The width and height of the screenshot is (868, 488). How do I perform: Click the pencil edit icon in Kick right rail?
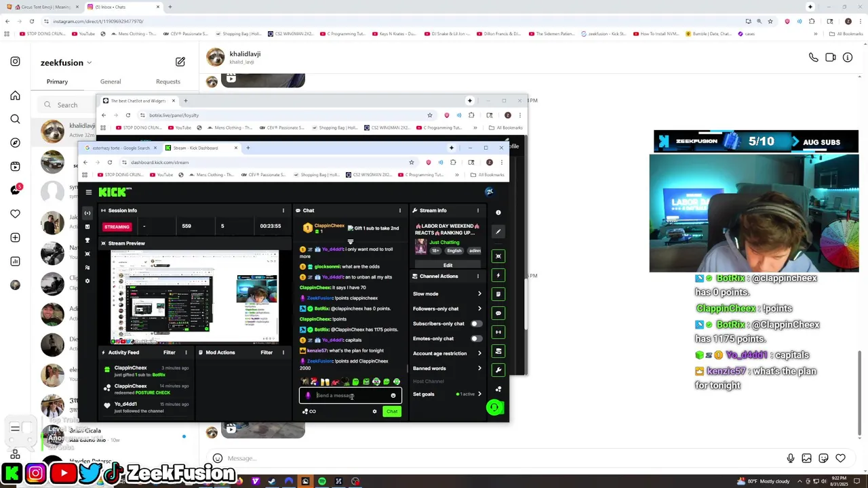tap(498, 232)
